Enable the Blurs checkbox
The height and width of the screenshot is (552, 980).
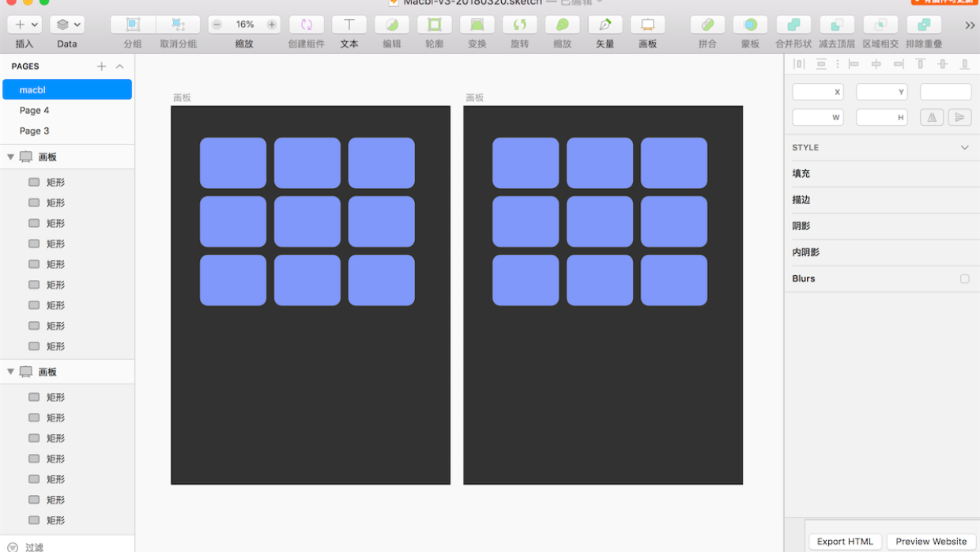[x=964, y=278]
